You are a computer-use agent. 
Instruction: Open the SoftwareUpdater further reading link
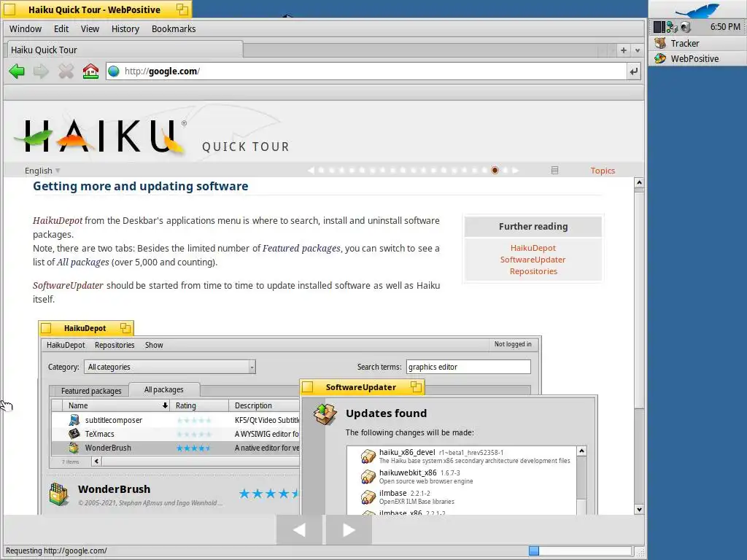[533, 260]
